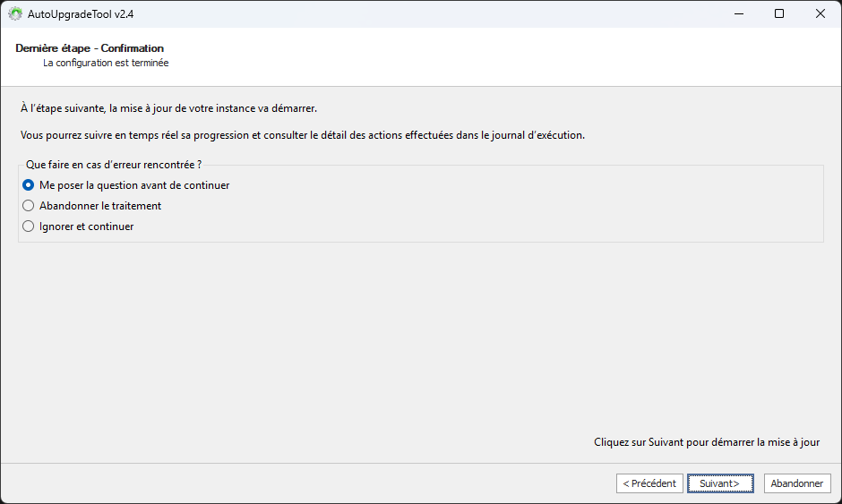Viewport: 842px width, 504px height.
Task: Click the label text 'Me poser la question avant de continuer'
Action: [134, 185]
